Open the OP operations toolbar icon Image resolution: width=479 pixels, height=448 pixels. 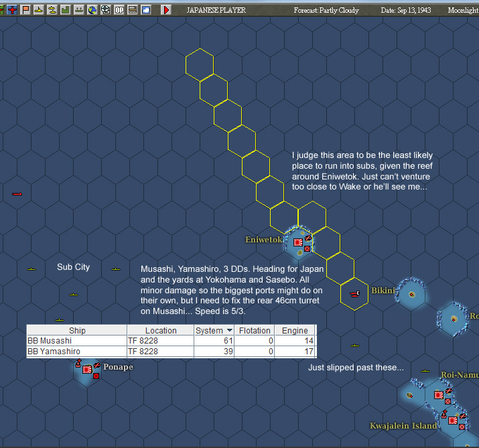point(119,10)
